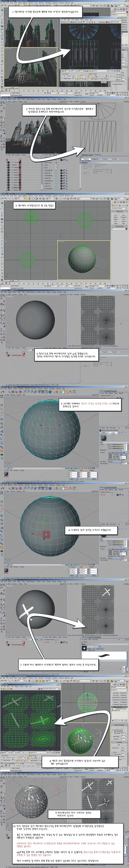Click Sphere button in Object Type rollout
The width and height of the screenshot is (129, 868).
click(115, 217)
